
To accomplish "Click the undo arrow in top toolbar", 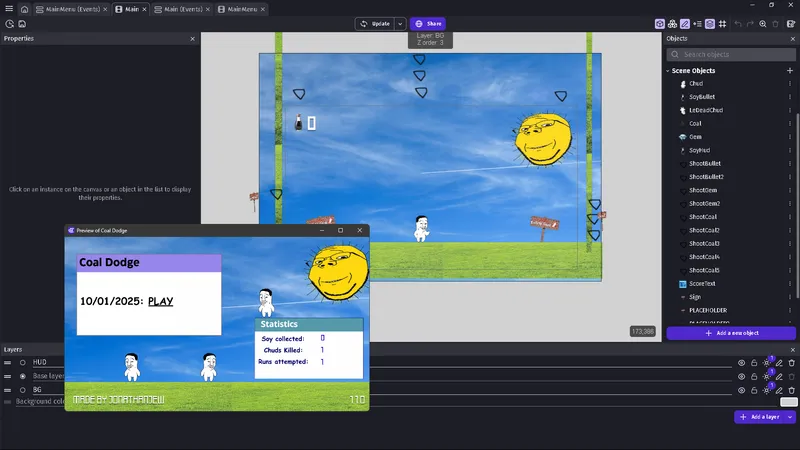I will pos(737,23).
